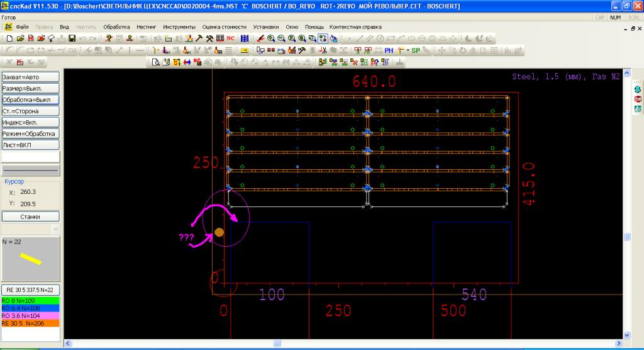Click the red N document icon in toolbar
The image size is (644, 350).
(x=31, y=38)
